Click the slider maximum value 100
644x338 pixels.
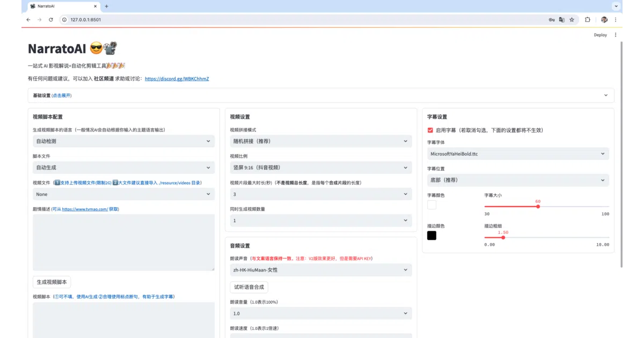click(x=605, y=214)
